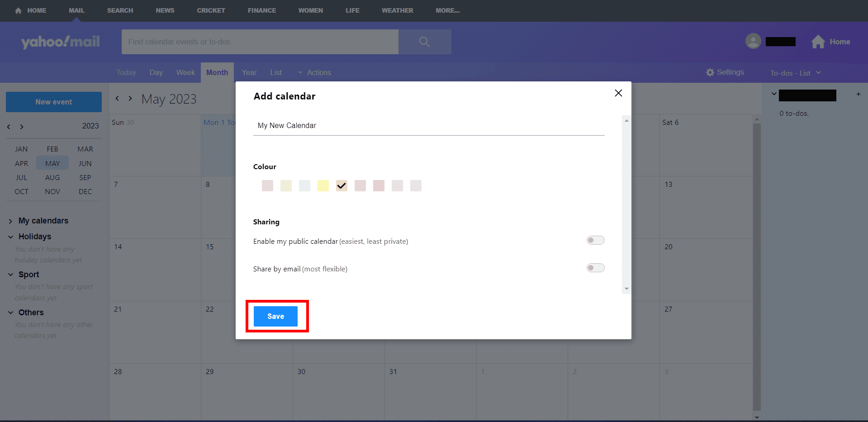Image resolution: width=868 pixels, height=422 pixels.
Task: Open LIFE link in top bar
Action: click(x=352, y=10)
